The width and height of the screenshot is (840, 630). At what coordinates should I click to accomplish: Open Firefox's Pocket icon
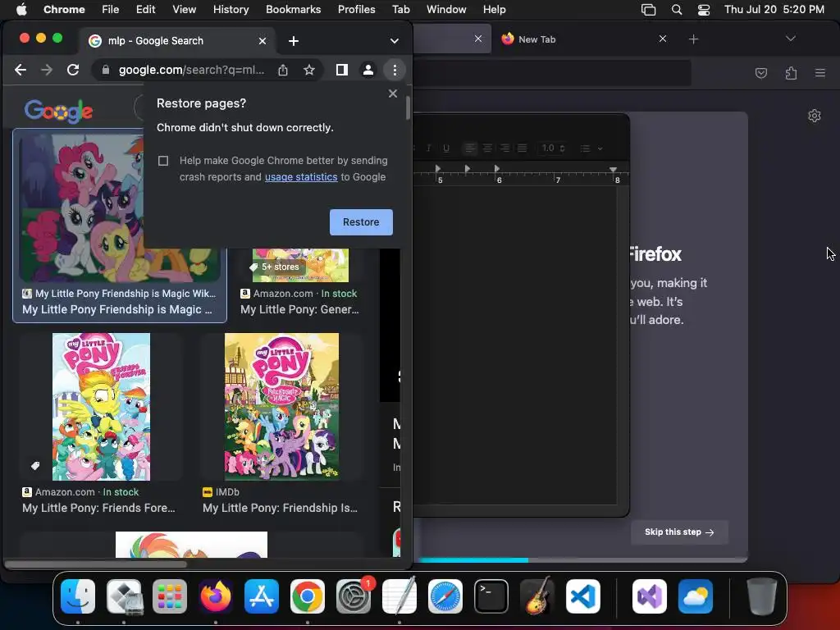(760, 73)
